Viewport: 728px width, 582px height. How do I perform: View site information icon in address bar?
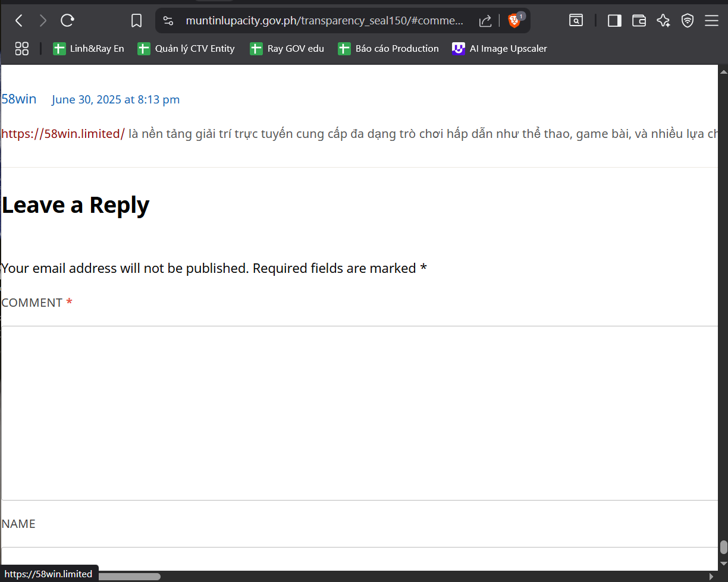click(x=168, y=21)
